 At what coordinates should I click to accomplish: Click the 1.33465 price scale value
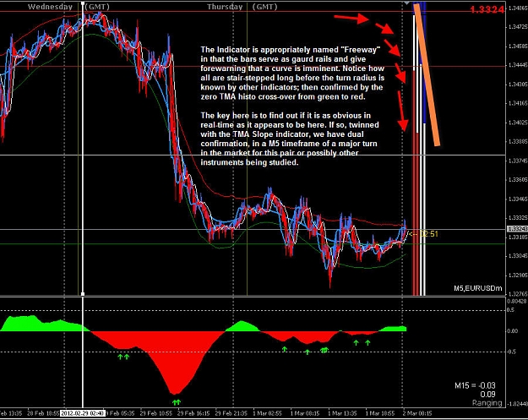(518, 199)
